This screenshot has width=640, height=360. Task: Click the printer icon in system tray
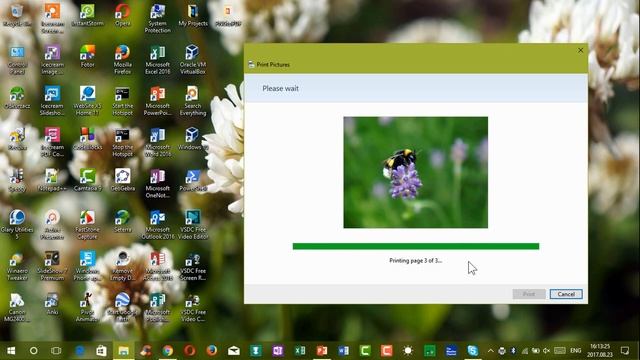coord(502,351)
